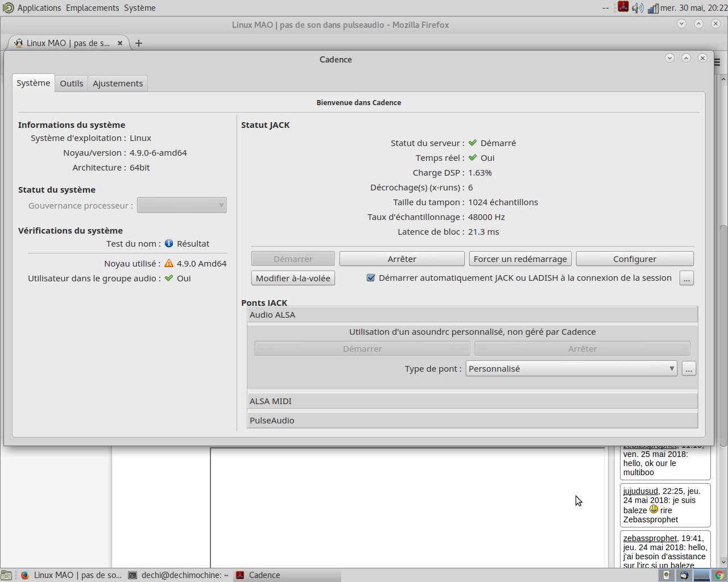Click the sample rate value 48000 Hz
Image resolution: width=728 pixels, height=582 pixels.
coord(486,217)
